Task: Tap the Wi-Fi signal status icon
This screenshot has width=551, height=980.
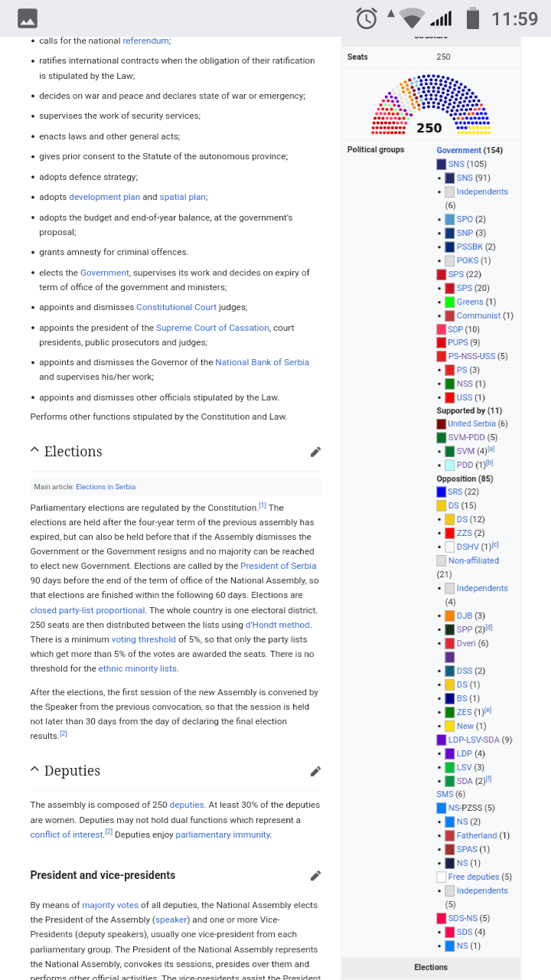Action: (x=412, y=18)
